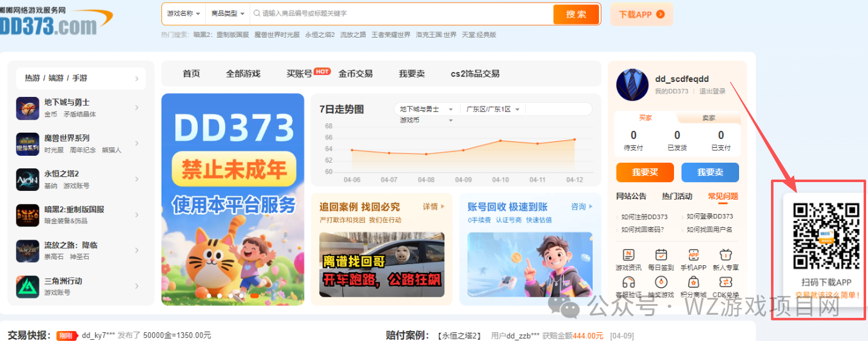Click the 王者荣耀世界 hot search link
Image resolution: width=868 pixels, height=341 pixels.
[x=391, y=35]
